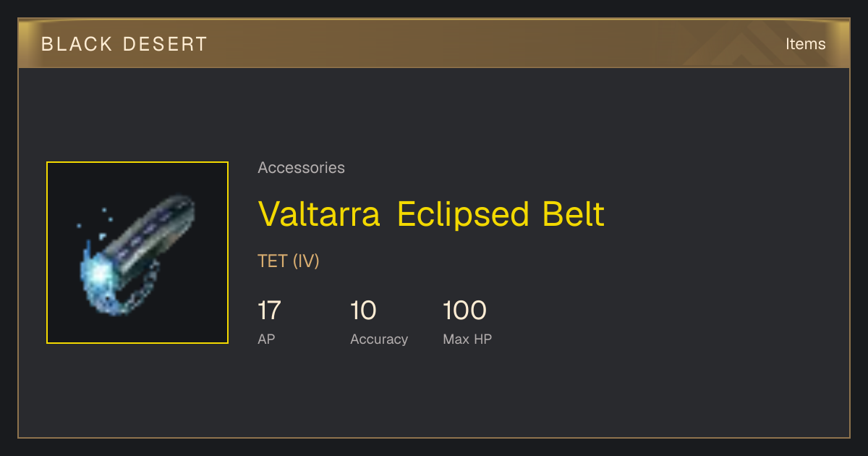Click the BLACK DESERT header title
Viewport: 868px width, 456px height.
(124, 44)
